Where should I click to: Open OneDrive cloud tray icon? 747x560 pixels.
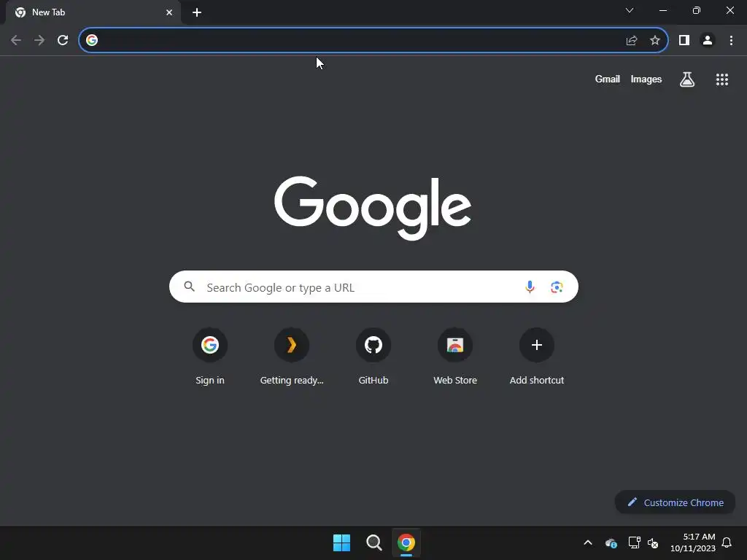tap(611, 542)
